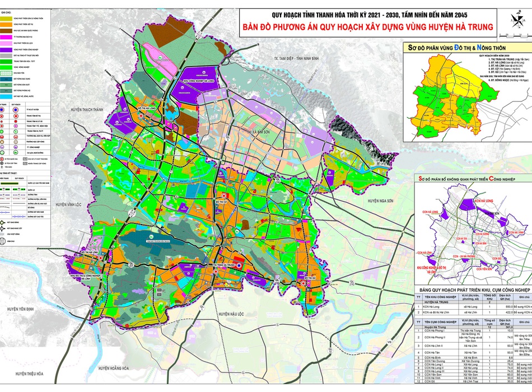Click the brown 'Khu vực an ninh quốc phòng' swatch
This screenshot has height=392, width=532.
[x=6, y=31]
